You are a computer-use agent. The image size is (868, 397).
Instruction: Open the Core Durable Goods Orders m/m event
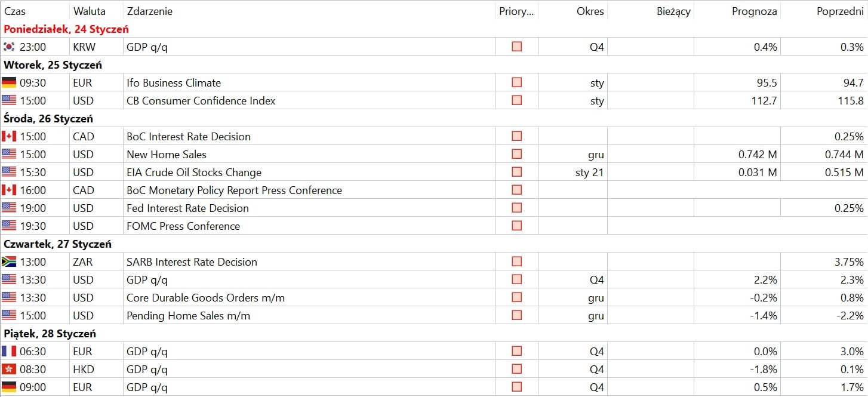click(205, 297)
